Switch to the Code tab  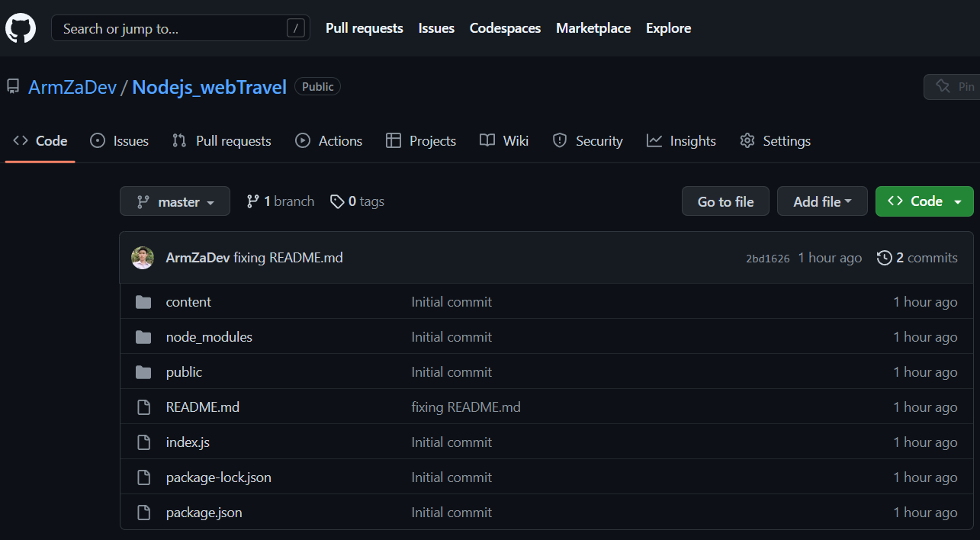(40, 140)
